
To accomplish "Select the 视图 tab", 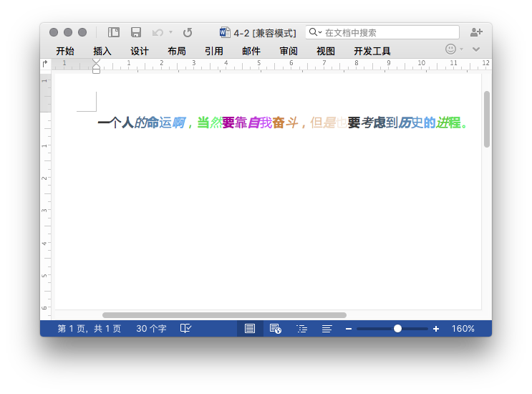I will click(326, 52).
